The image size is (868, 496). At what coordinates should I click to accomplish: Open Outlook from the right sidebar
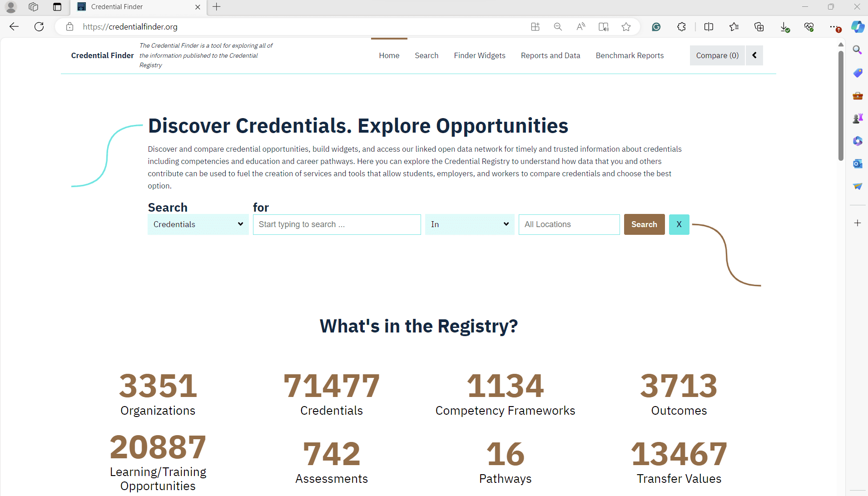coord(858,164)
